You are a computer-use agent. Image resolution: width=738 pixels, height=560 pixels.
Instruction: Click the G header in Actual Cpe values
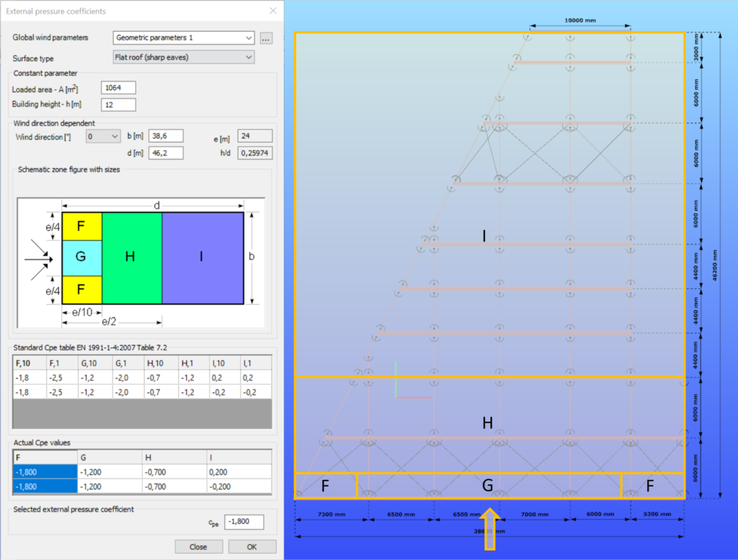110,458
